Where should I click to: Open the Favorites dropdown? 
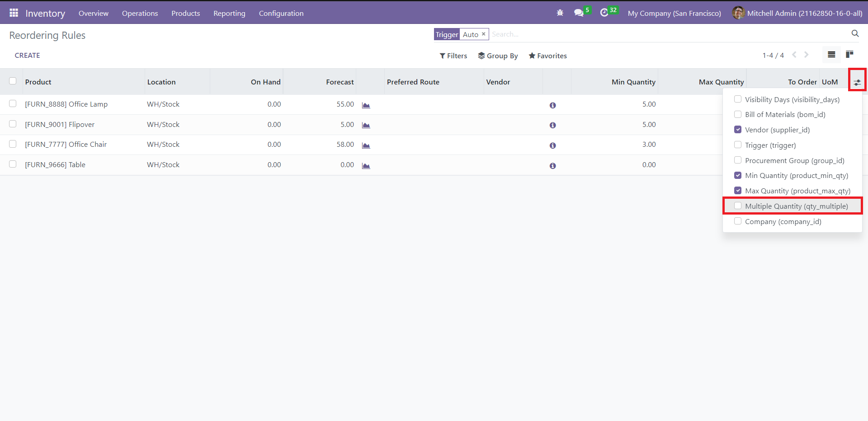(547, 56)
